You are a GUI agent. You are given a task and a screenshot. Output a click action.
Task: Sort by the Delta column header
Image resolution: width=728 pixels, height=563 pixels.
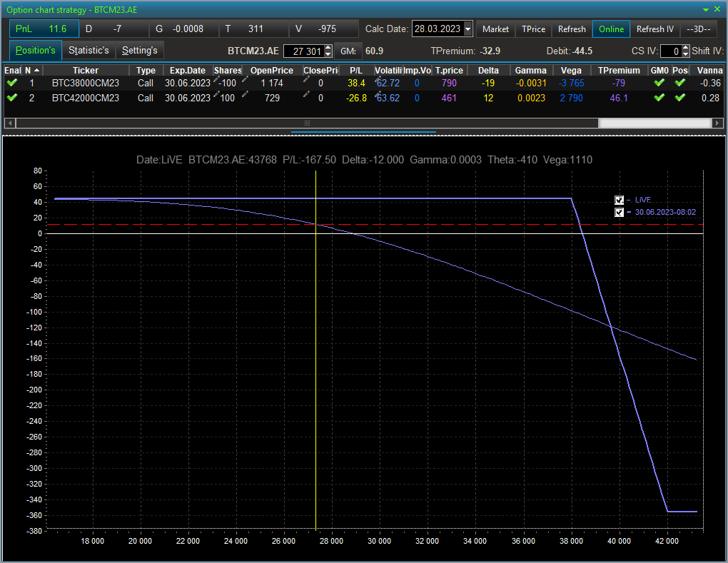tap(488, 70)
